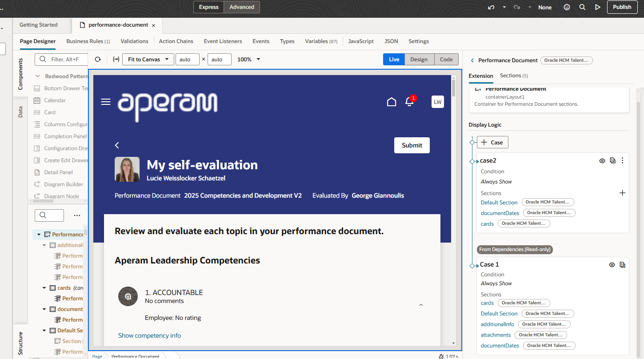Duplicate Case 1 using the copy icon
Viewport: 644px width, 359px height.
622,265
